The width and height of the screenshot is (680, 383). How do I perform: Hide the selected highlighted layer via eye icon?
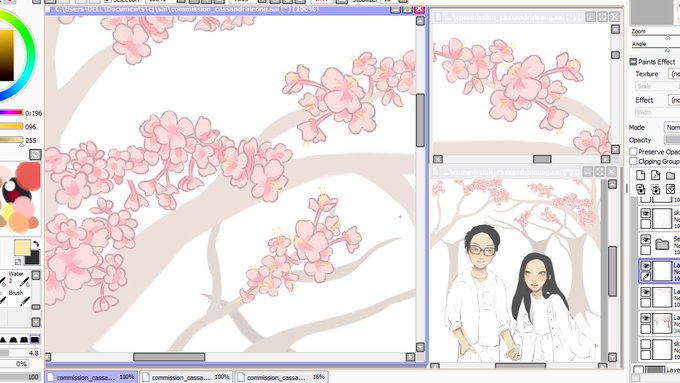point(646,266)
